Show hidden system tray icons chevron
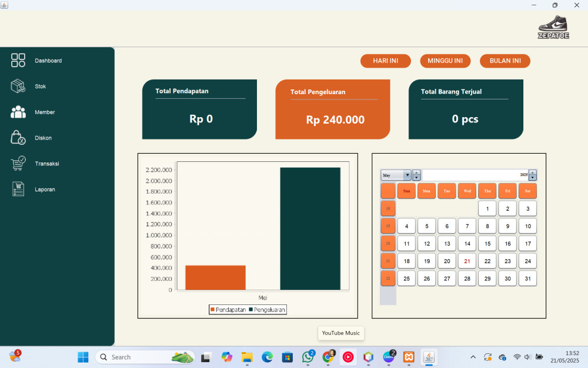Viewport: 588px width, 368px height. pos(473,357)
